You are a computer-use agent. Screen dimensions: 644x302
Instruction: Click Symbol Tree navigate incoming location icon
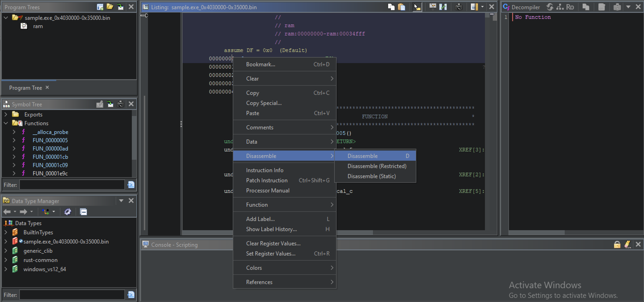pos(110,104)
